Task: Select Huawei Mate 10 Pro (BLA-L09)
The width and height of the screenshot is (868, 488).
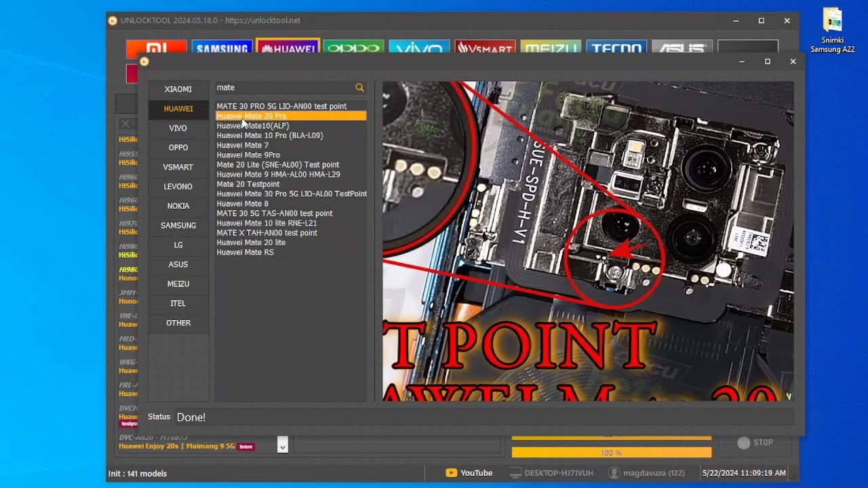Action: click(x=291, y=136)
